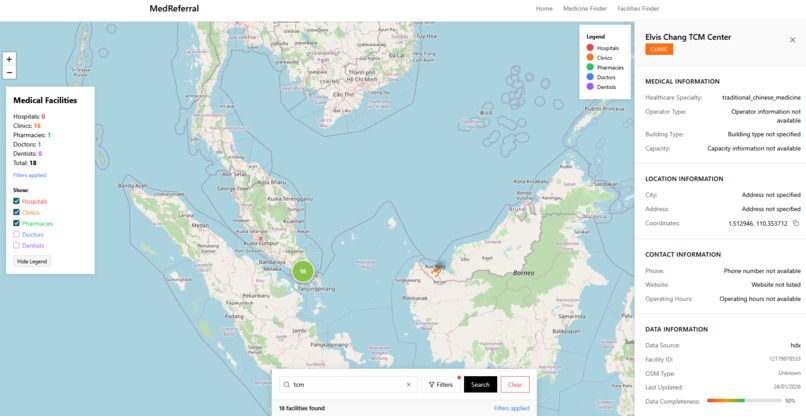Click the purple Dentists legend dot

click(590, 87)
